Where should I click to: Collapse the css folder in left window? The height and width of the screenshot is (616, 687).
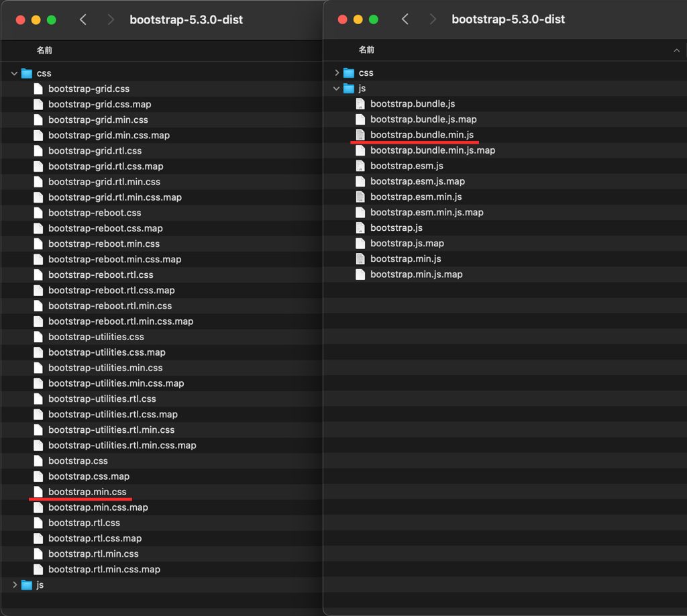pyautogui.click(x=13, y=73)
